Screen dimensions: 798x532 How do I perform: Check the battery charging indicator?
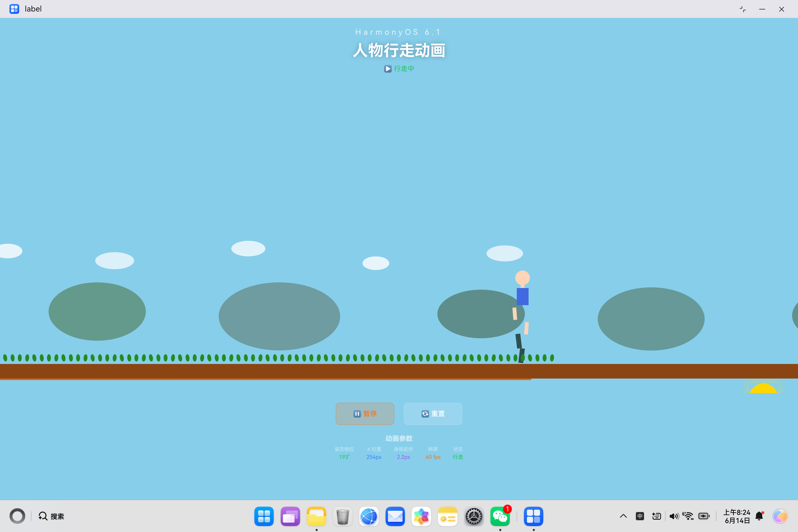[x=704, y=516]
